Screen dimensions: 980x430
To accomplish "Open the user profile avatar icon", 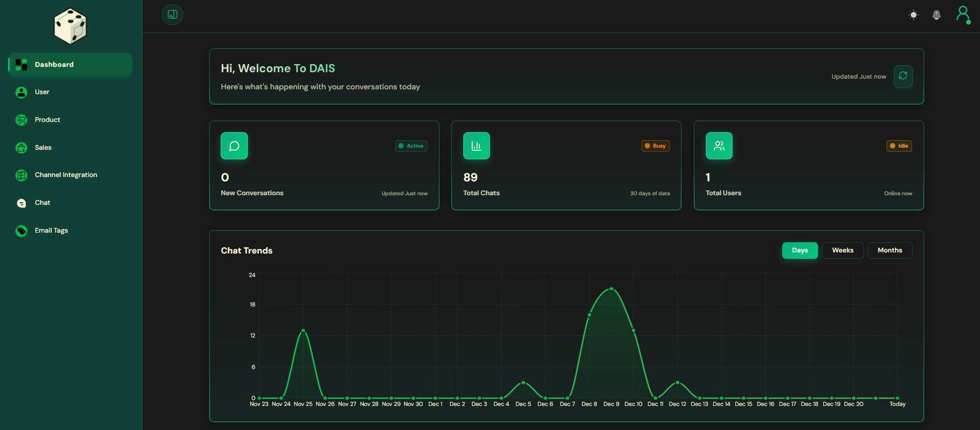I will coord(962,14).
